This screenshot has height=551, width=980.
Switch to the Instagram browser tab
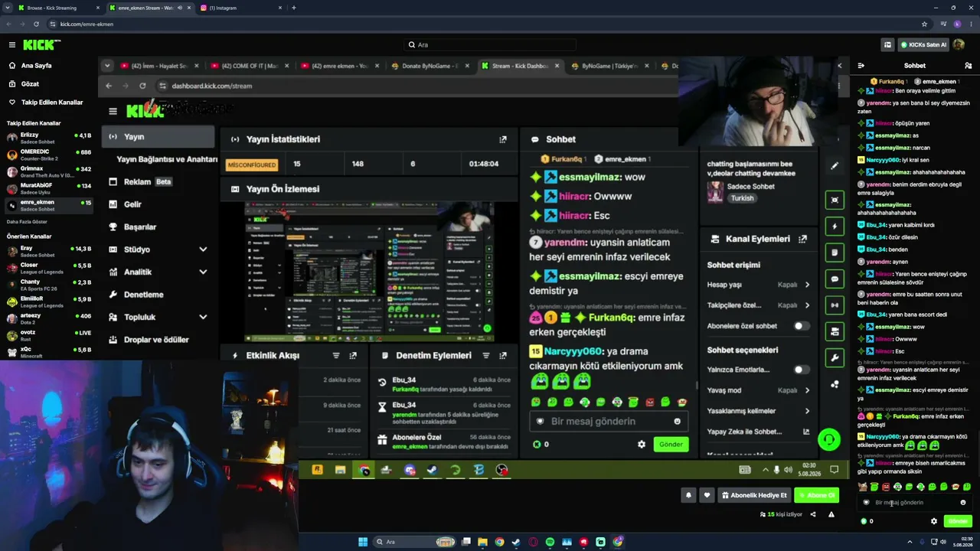239,8
